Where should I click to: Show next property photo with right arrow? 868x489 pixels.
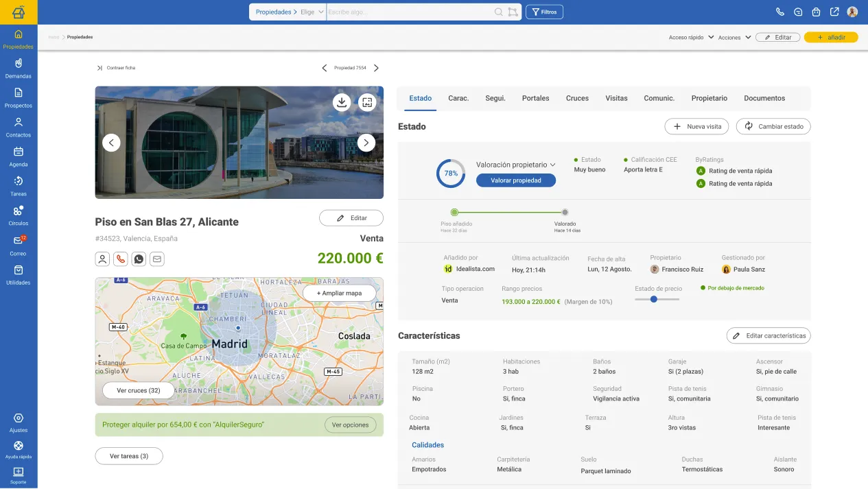click(366, 142)
